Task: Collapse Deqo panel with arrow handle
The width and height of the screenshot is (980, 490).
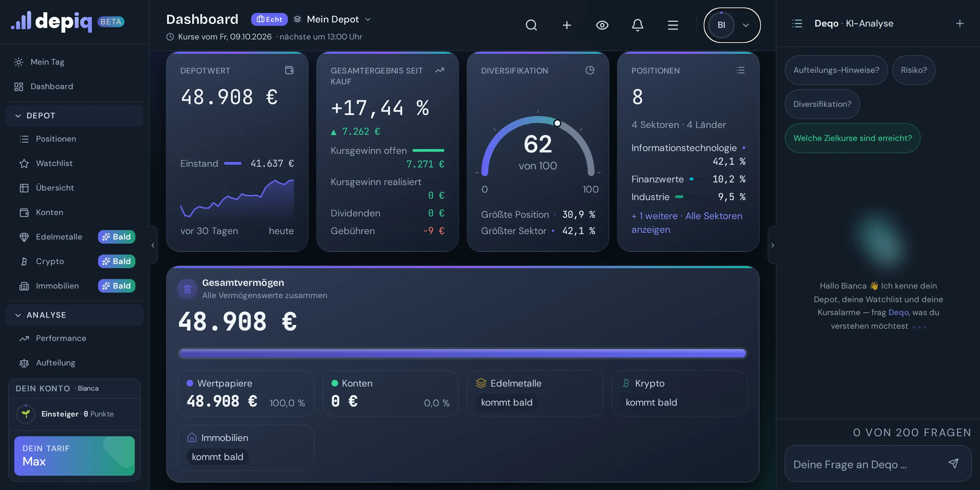Action: pos(772,245)
